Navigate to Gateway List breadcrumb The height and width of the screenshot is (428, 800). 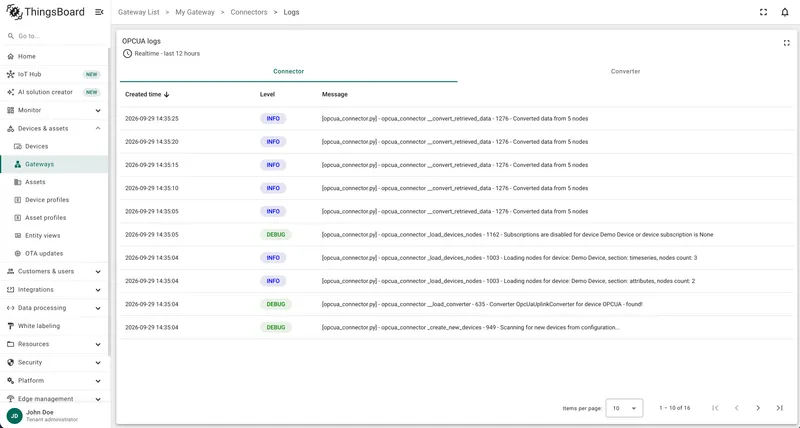point(139,12)
